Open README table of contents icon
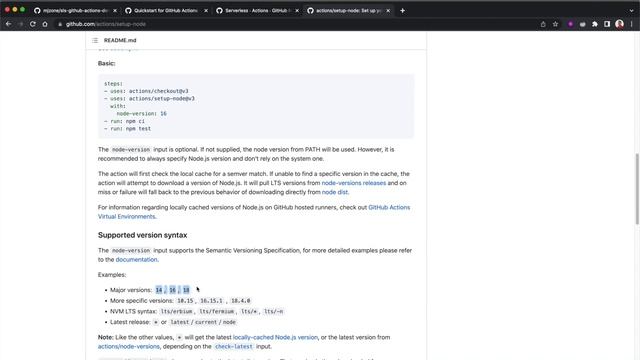640x360 pixels. [95, 40]
